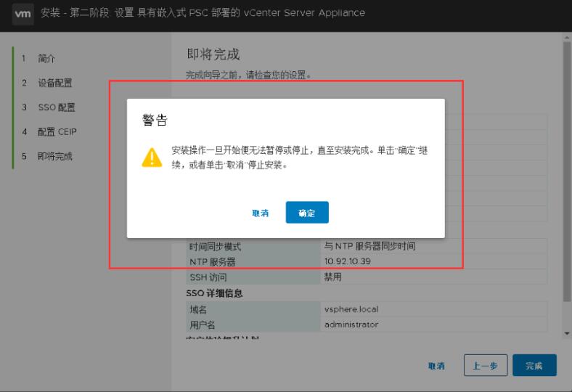Click the scrollbar down arrow
Viewport: 572px width, 392px height.
567,333
